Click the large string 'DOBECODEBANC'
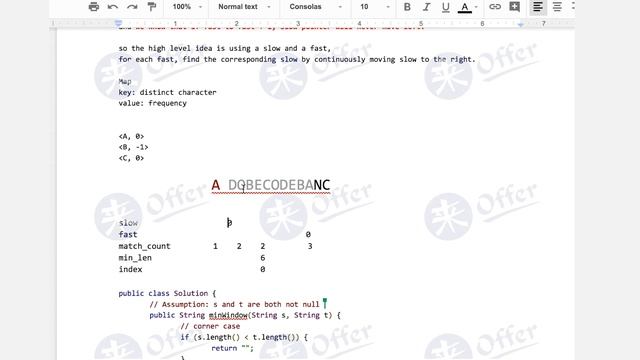The width and height of the screenshot is (640, 360). tap(279, 185)
